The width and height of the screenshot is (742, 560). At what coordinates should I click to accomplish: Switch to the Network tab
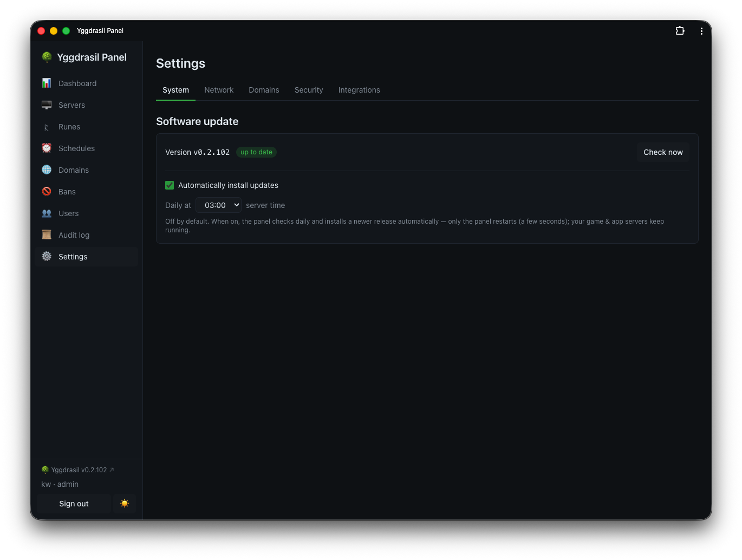[219, 90]
